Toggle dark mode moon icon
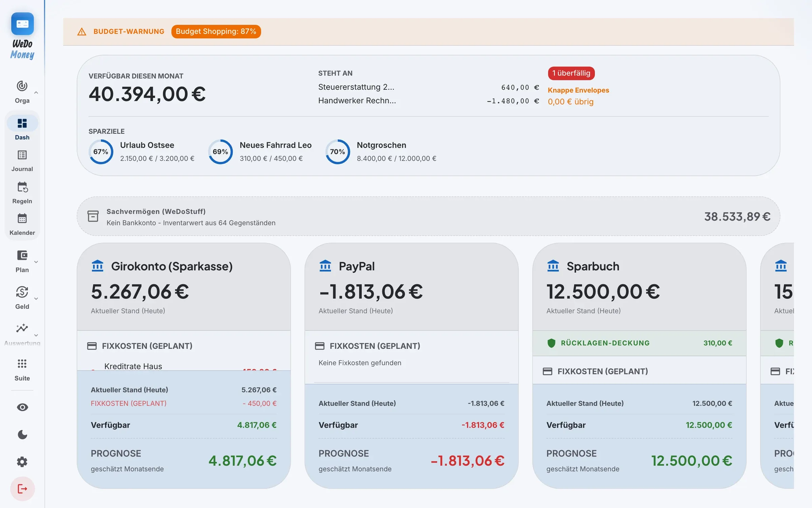Image resolution: width=812 pixels, height=508 pixels. tap(22, 435)
